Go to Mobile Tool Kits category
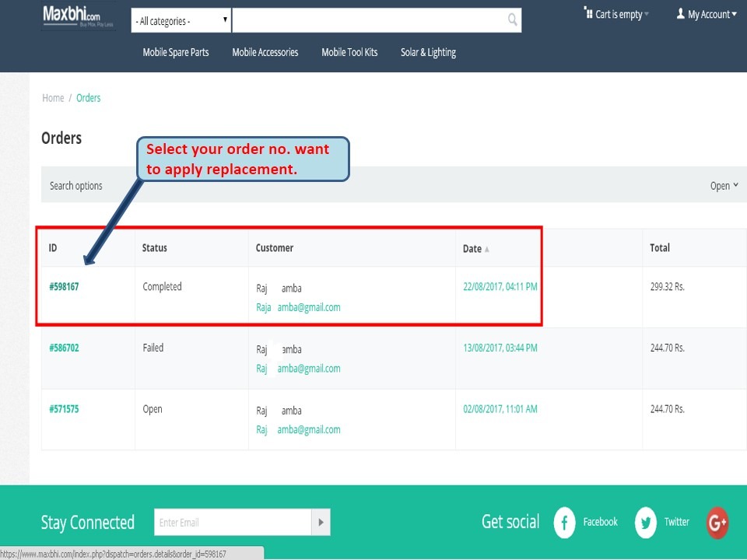The width and height of the screenshot is (747, 560). pyautogui.click(x=349, y=52)
